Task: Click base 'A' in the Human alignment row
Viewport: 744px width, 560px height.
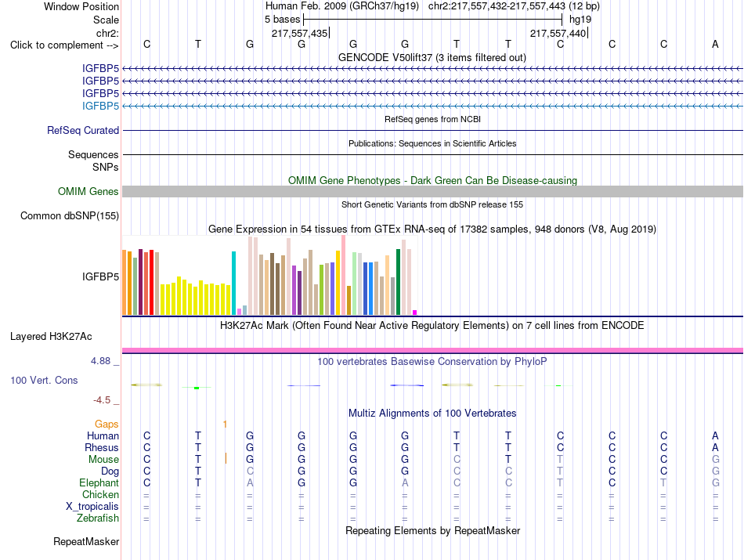Action: click(715, 435)
